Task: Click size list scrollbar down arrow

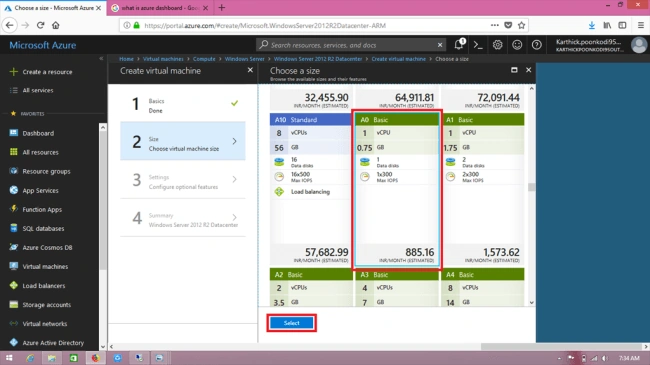Action: coord(531,303)
